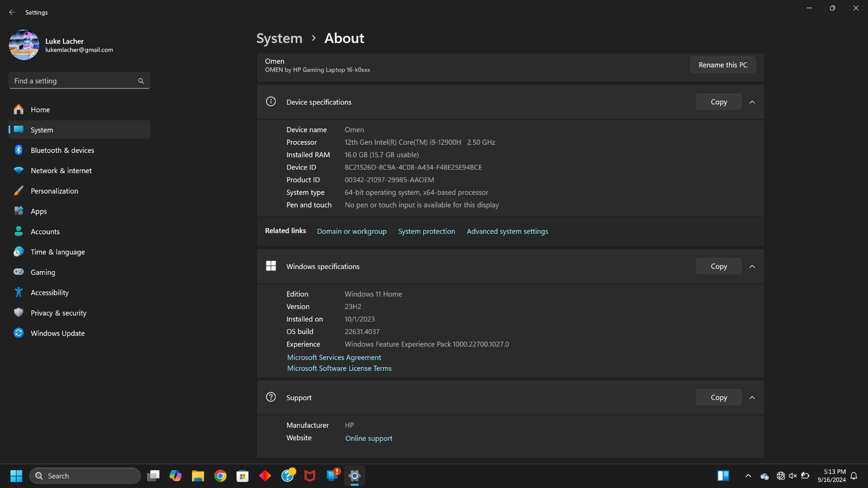Viewport: 868px width, 488px height.
Task: Open Privacy & security settings
Action: (x=79, y=313)
